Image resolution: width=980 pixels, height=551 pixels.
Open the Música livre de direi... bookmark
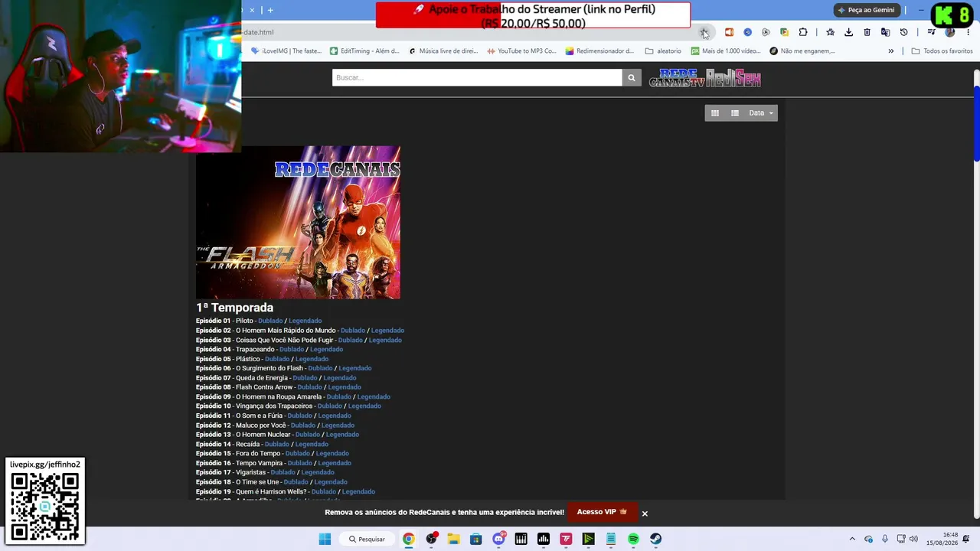tap(443, 51)
